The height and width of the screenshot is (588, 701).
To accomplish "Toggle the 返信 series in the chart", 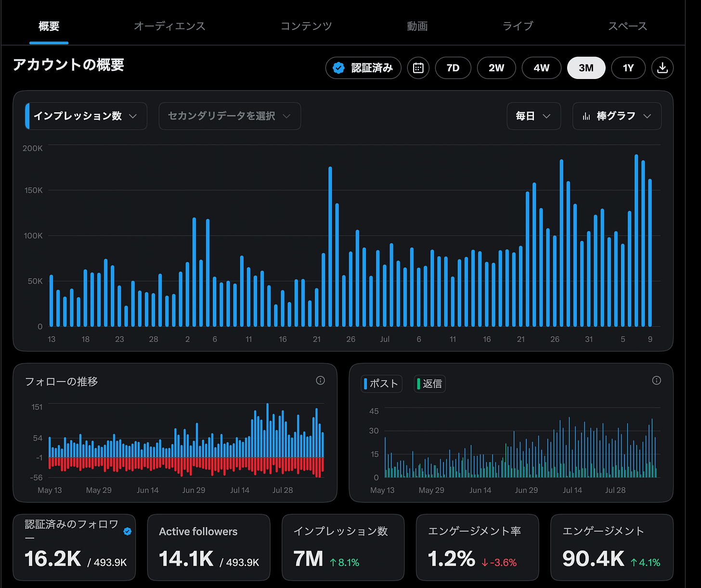I will (429, 384).
